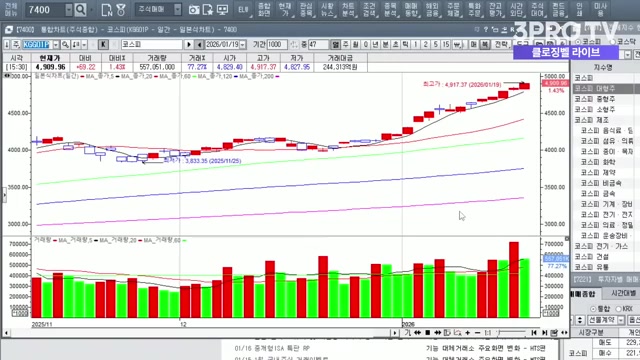
Task: Click the 기간 1000 input field
Action: pos(277,44)
